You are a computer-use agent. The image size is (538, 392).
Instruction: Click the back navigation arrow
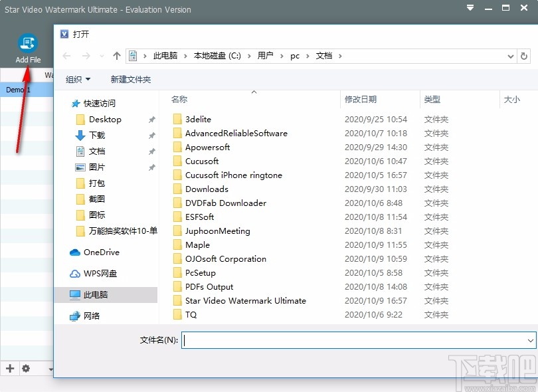click(x=66, y=56)
